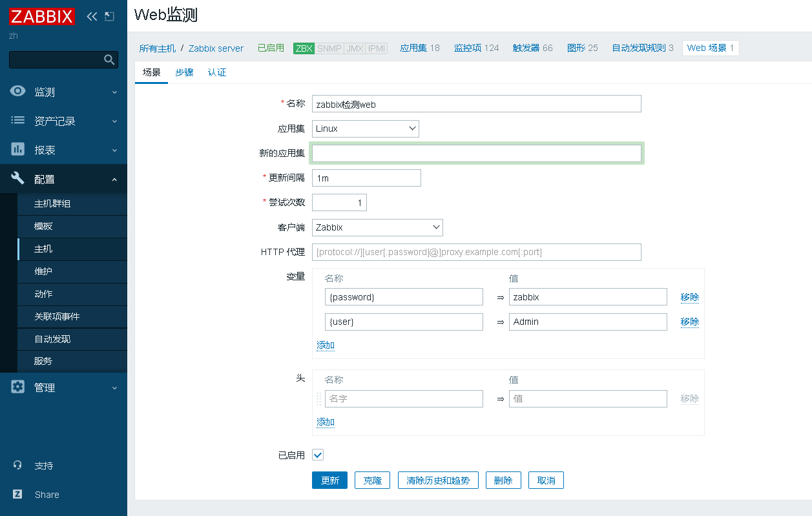The image size is (812, 516).
Task: Open the 所有主机 breadcrumb link
Action: pyautogui.click(x=157, y=48)
